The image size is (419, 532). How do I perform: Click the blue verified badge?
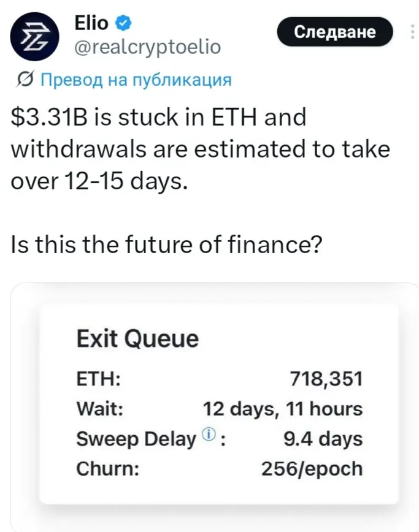[x=124, y=23]
